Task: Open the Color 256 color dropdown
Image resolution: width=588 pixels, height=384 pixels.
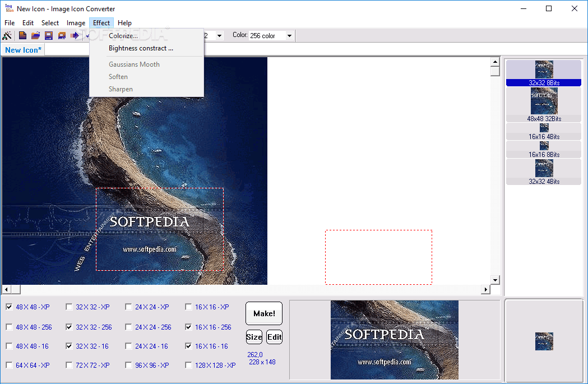Action: 289,36
